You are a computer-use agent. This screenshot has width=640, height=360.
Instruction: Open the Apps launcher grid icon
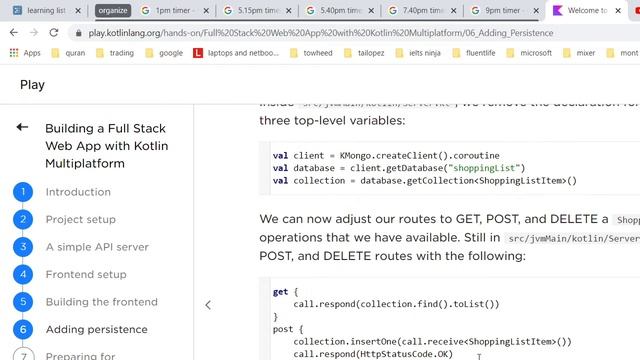14,53
